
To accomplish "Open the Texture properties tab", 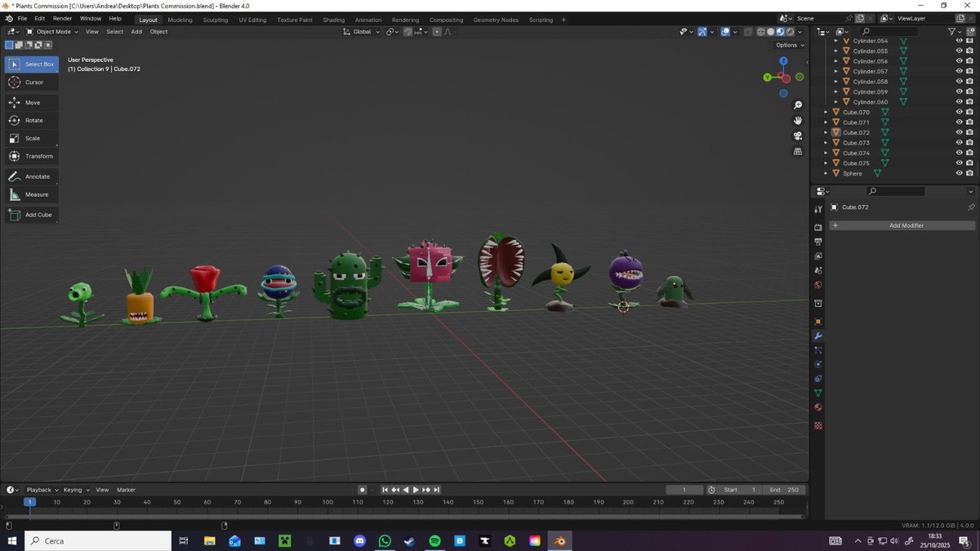I will tap(817, 425).
